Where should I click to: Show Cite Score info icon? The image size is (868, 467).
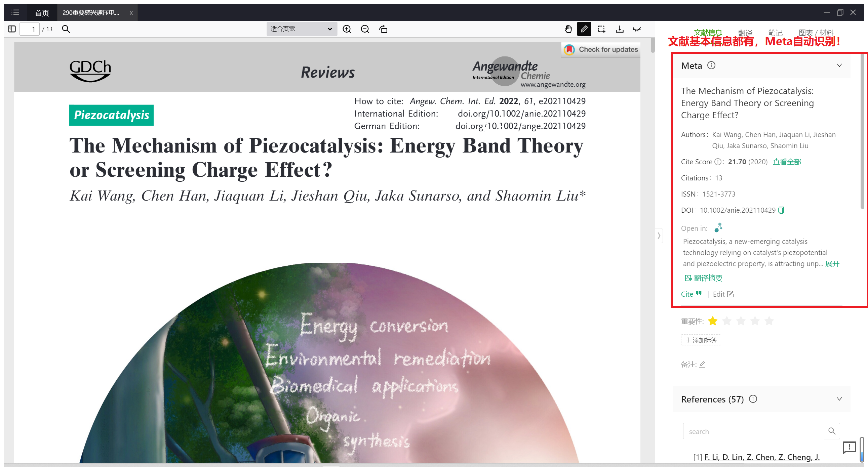point(718,162)
